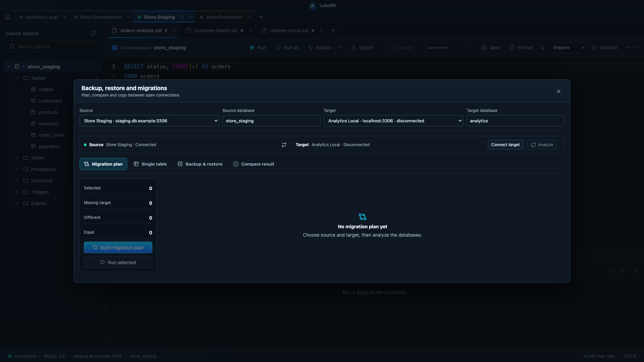Switch to Store Development connection tab
This screenshot has width=644, height=362.
point(101,17)
